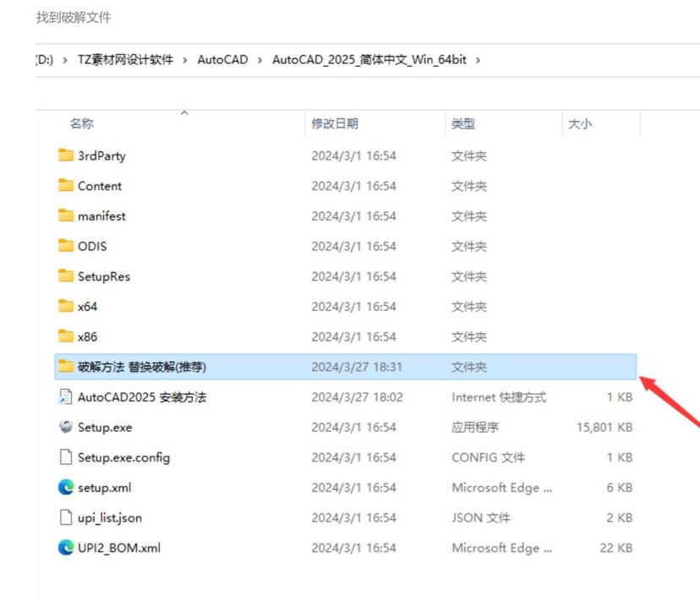Select AutoCAD2025 安装方法 shortcut icon

click(x=66, y=396)
